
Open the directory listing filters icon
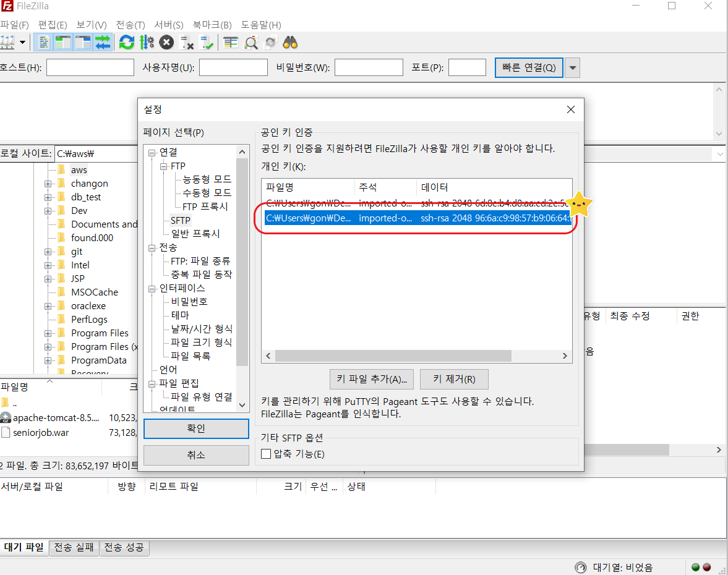[231, 43]
